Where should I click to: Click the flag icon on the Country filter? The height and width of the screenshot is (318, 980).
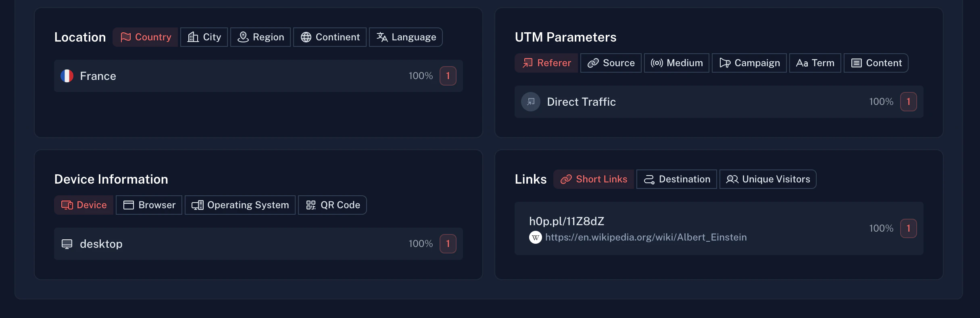point(125,37)
